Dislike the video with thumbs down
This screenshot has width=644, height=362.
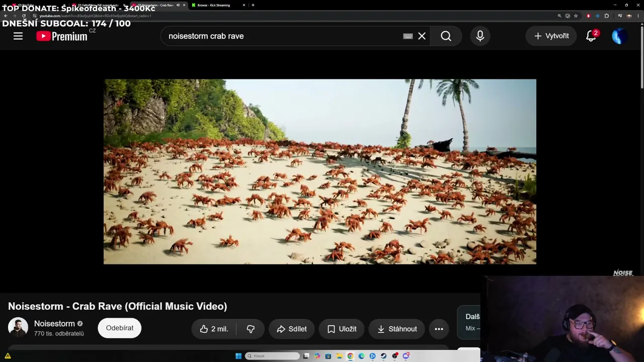251,329
